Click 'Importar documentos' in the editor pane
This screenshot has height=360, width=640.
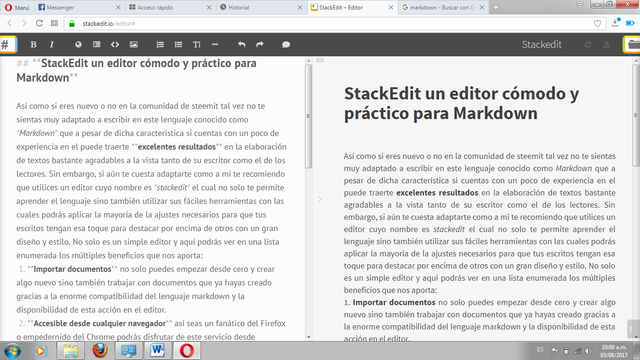[x=72, y=269]
